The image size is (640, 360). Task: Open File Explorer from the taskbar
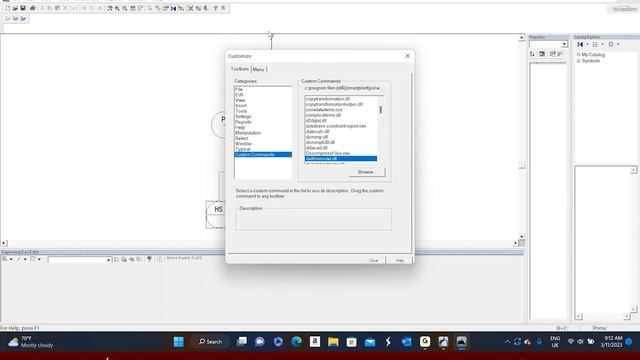(333, 342)
